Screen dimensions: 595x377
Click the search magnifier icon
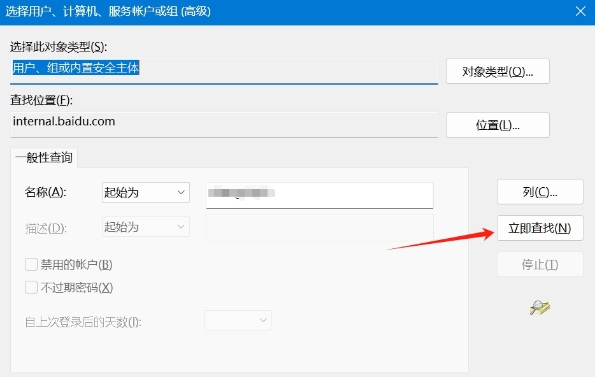coord(540,307)
